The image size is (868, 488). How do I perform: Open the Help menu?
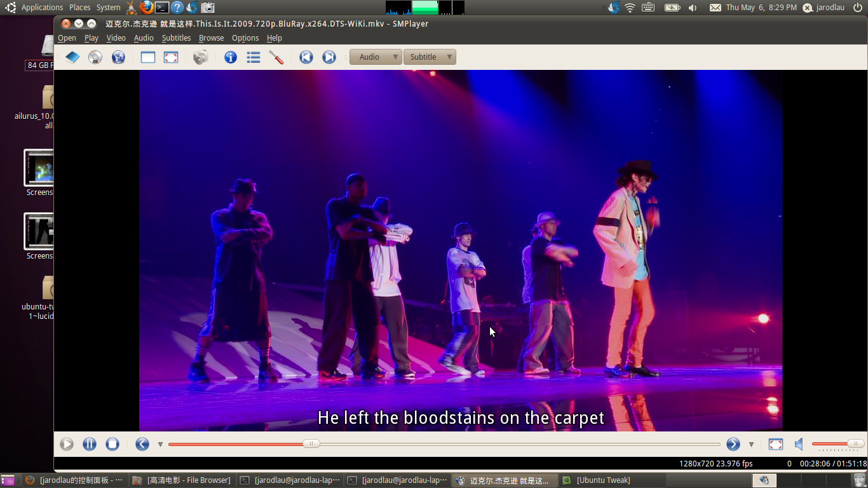pos(275,38)
